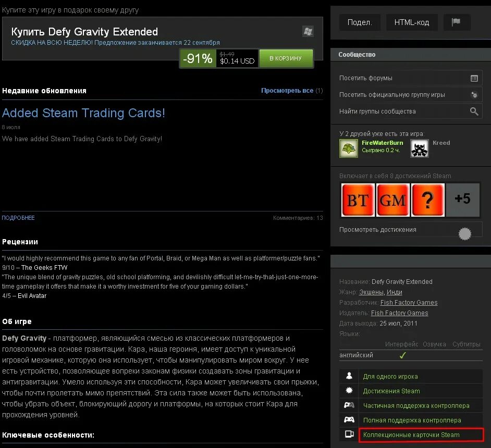Open FireWaterBurn profile name
The height and width of the screenshot is (448, 491).
tap(383, 143)
